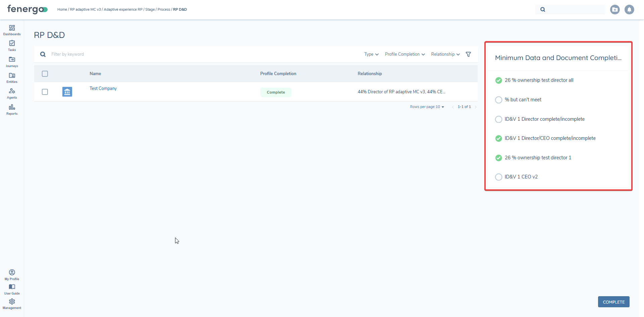
Task: Open Reports from the sidebar
Action: pyautogui.click(x=12, y=109)
